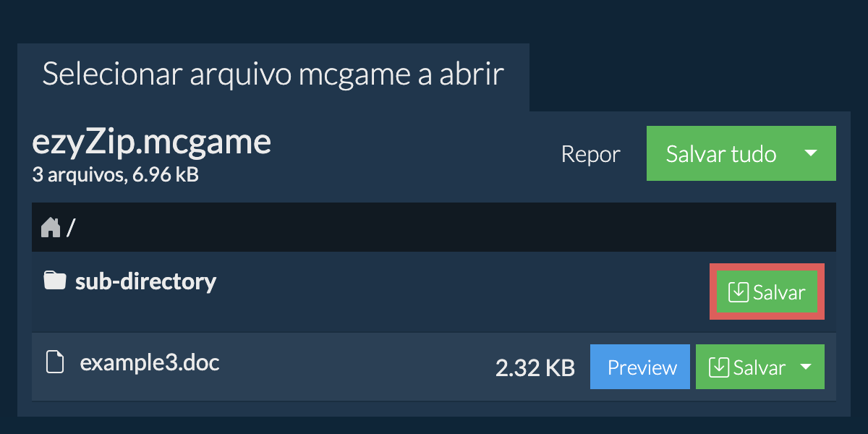Open the sub-directory folder name
Screen dimensions: 868x434
[145, 281]
